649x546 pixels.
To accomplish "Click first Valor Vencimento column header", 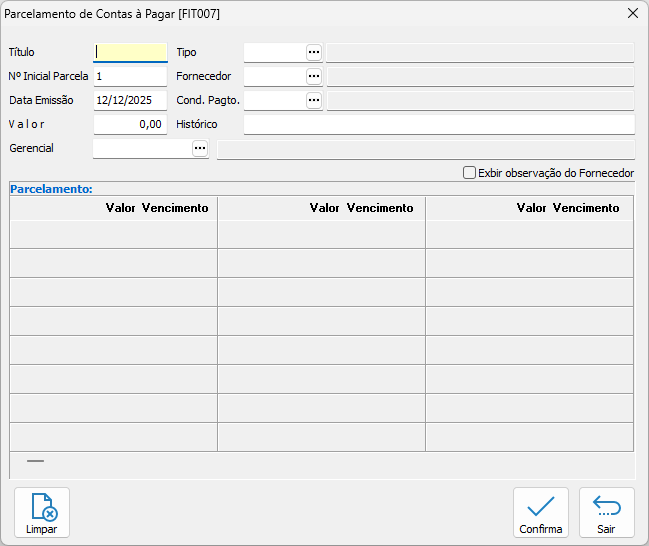I will [114, 208].
